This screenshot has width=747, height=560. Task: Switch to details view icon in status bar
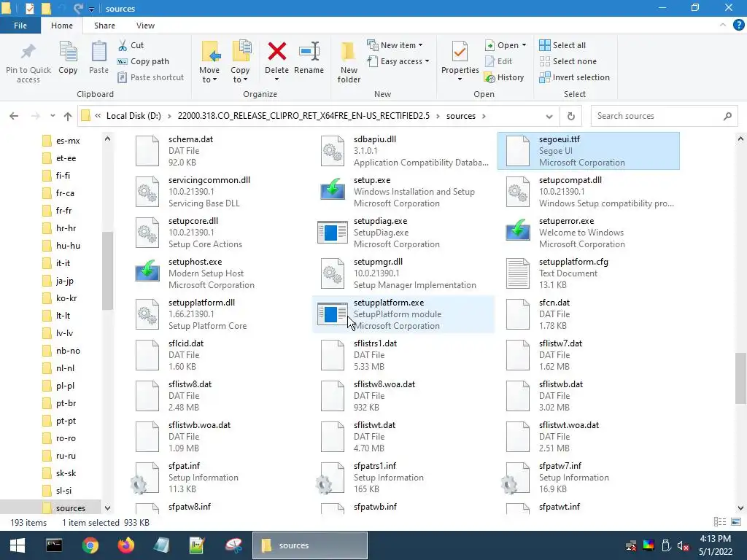click(x=720, y=522)
